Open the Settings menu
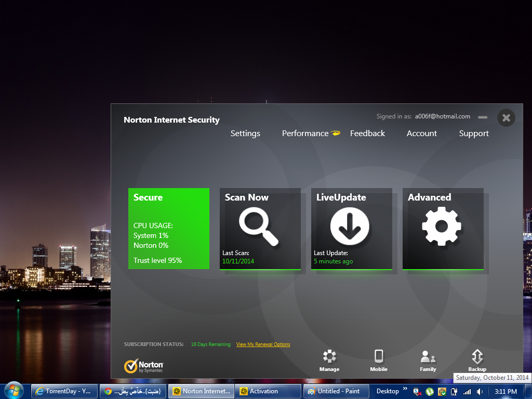532x399 pixels. tap(245, 134)
